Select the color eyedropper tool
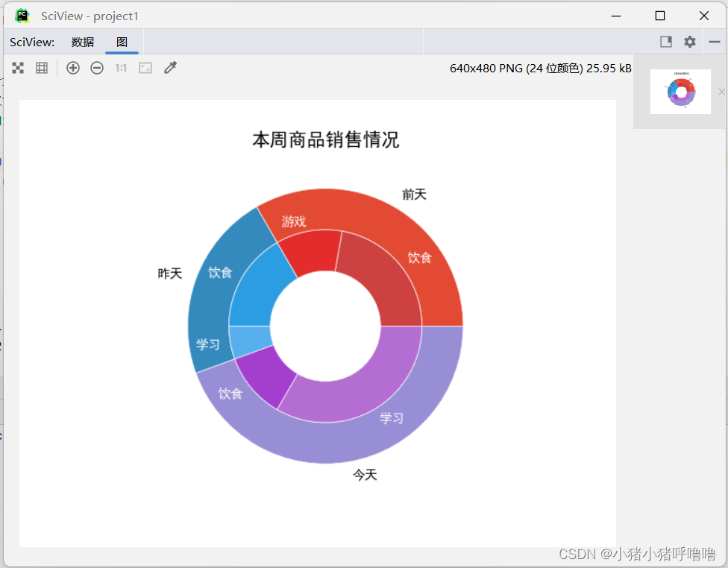 pos(170,68)
